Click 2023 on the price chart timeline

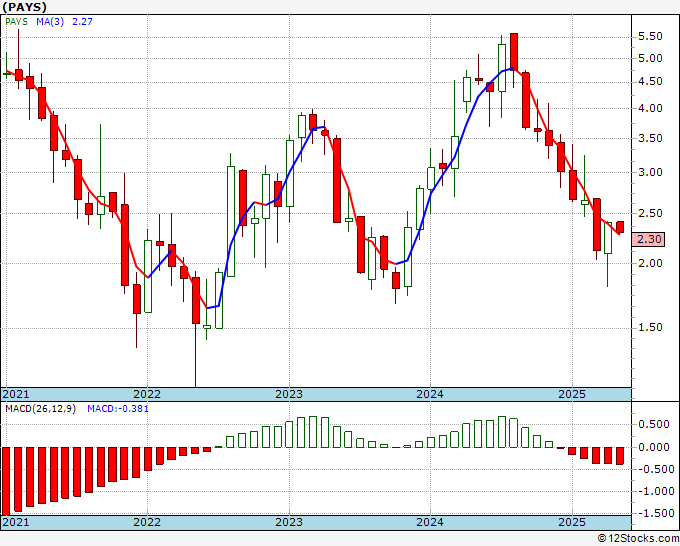[x=289, y=394]
